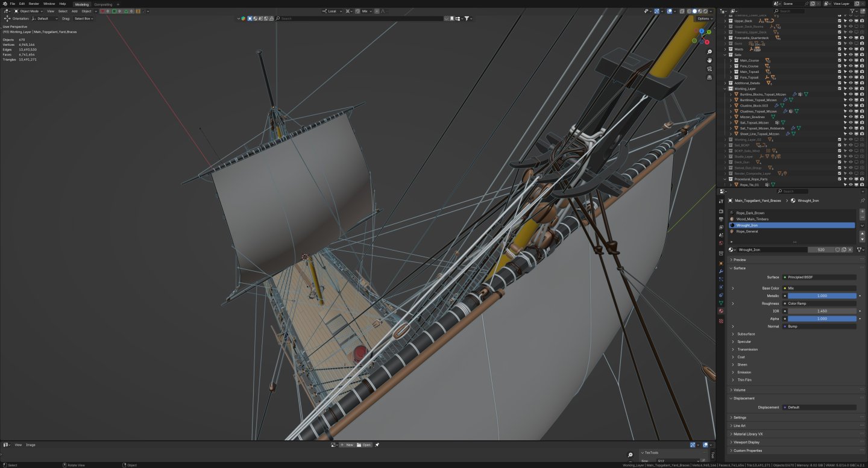Toggle Fore_Course render camera icon
This screenshot has width=868, height=468.
(862, 66)
